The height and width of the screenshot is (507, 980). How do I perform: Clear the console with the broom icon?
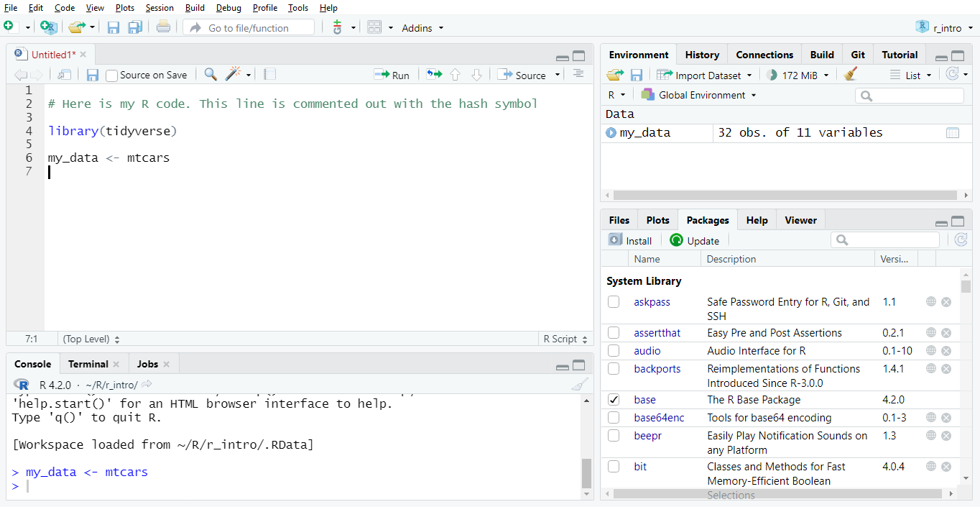[579, 385]
